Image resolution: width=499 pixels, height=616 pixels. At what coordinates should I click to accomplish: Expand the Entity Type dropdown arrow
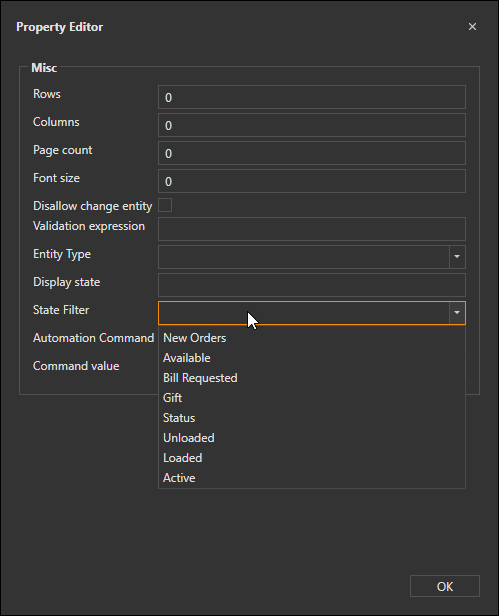point(457,257)
